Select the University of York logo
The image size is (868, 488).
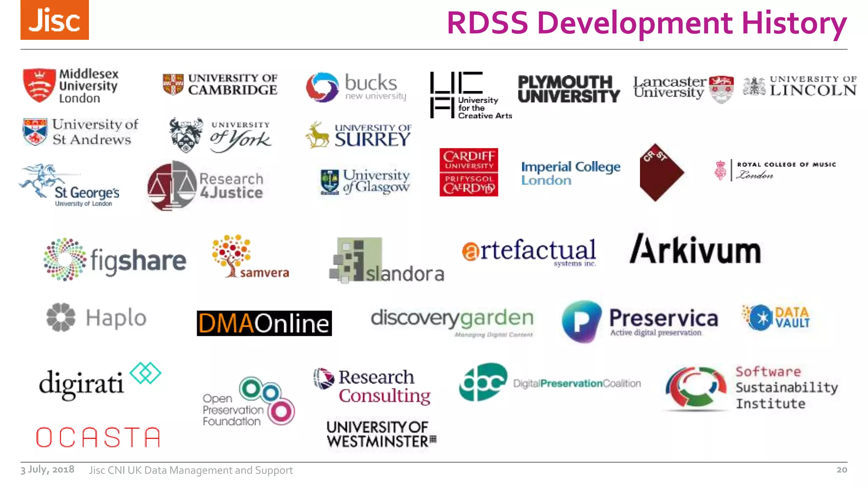[x=220, y=135]
